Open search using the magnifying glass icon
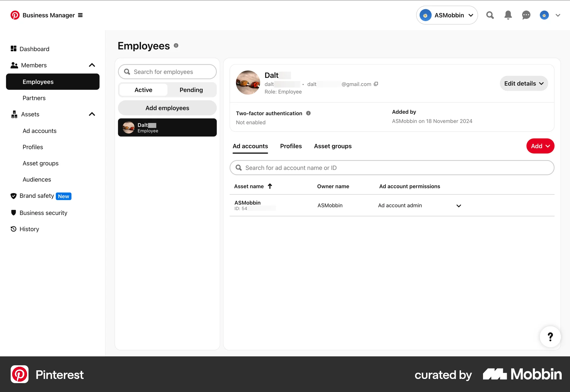The width and height of the screenshot is (570, 392). coord(490,15)
